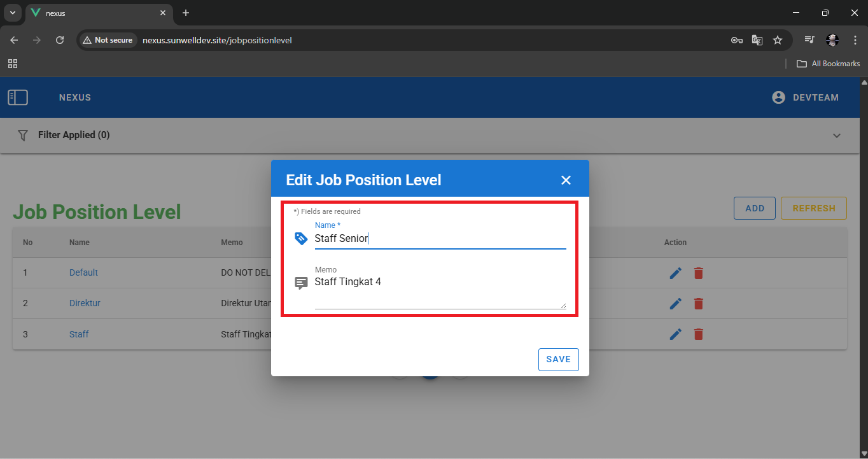Delete the Staff row with trash icon
868x459 pixels.
(699, 334)
